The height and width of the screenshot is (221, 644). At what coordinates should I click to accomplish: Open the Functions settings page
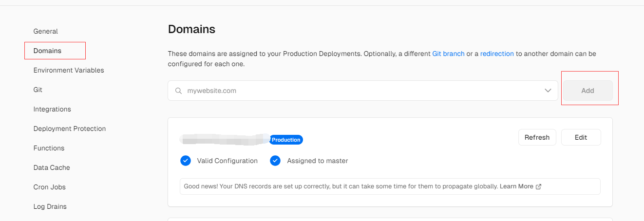[49, 148]
